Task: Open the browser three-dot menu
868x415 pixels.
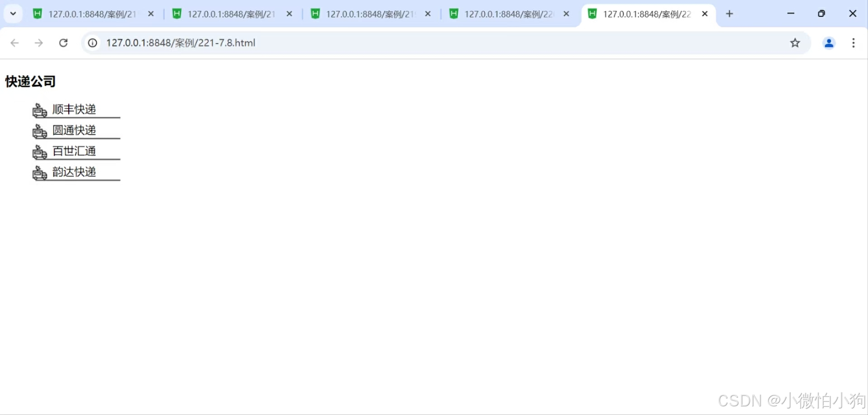Action: pyautogui.click(x=854, y=43)
